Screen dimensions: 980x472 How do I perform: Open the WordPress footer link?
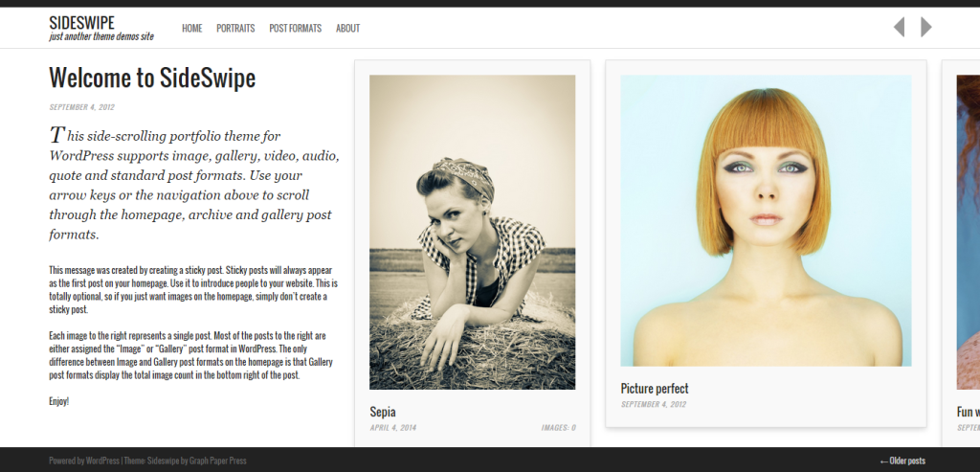tap(102, 461)
